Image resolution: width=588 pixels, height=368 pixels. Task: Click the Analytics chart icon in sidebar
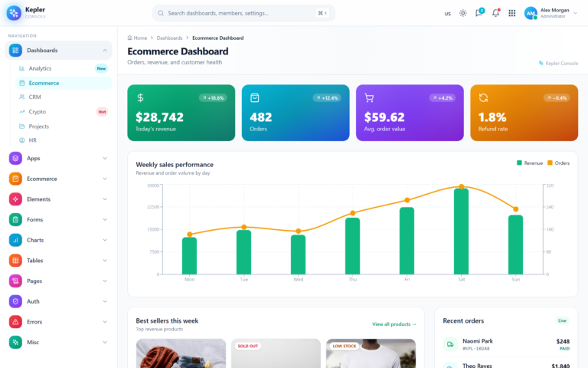pyautogui.click(x=21, y=68)
